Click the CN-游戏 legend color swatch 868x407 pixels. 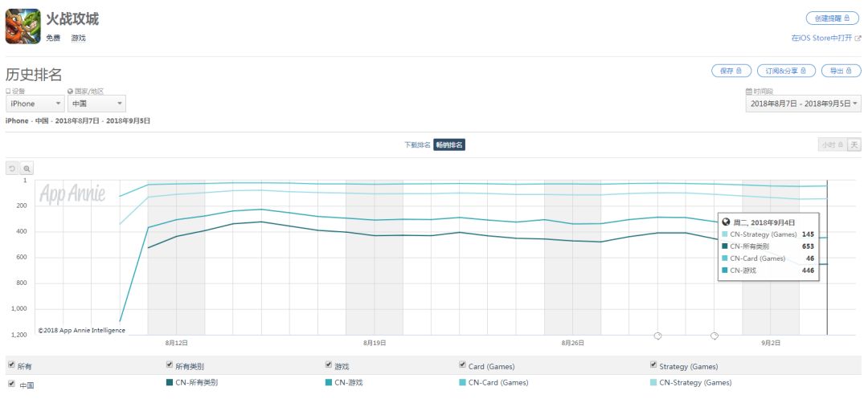point(329,383)
